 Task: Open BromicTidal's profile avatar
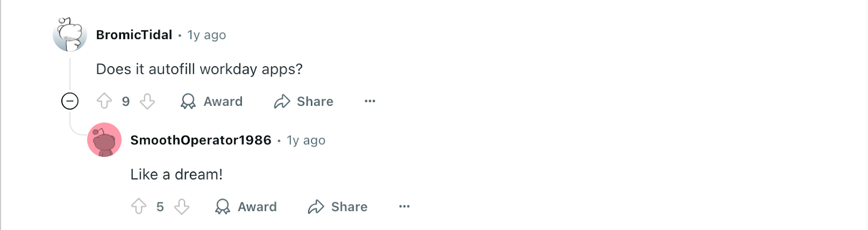click(70, 35)
